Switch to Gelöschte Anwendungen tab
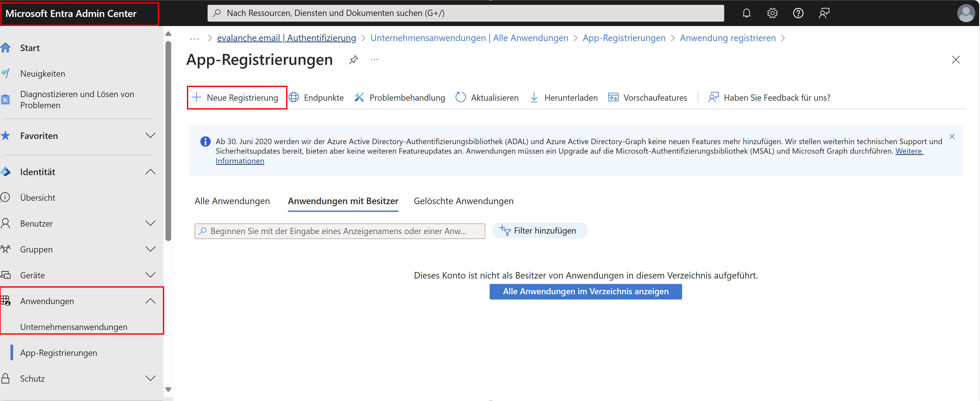 pos(463,201)
